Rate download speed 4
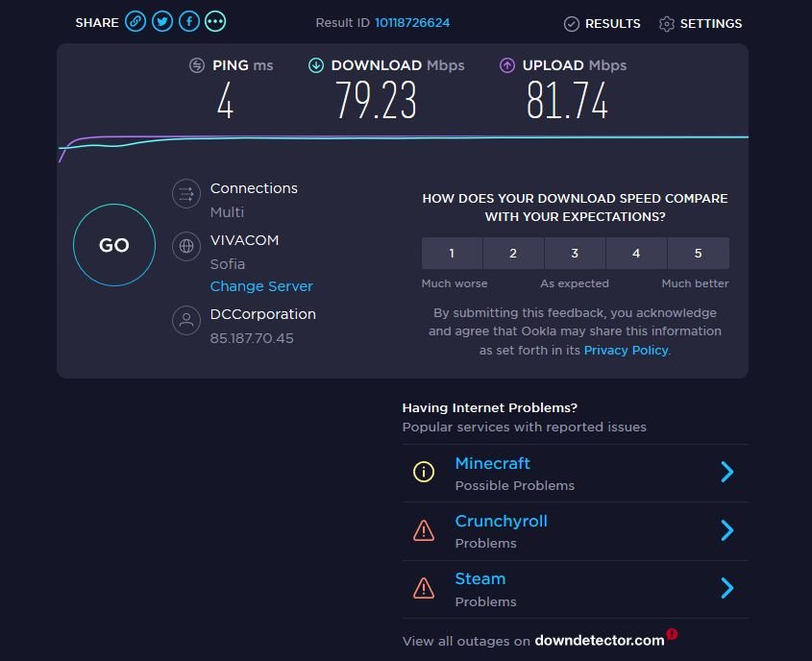 pyautogui.click(x=636, y=253)
